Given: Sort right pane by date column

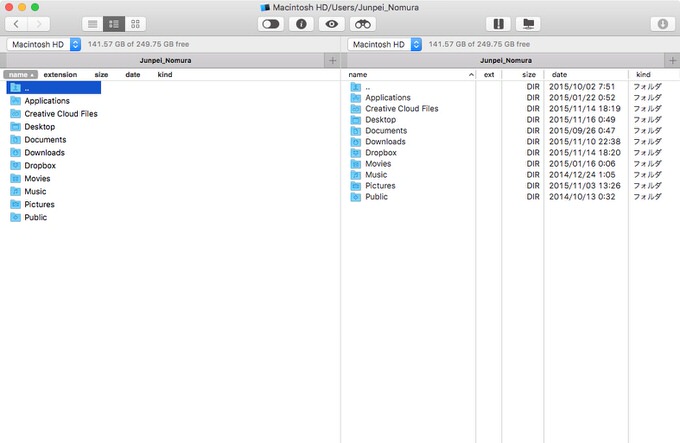Looking at the screenshot, I should (559, 74).
